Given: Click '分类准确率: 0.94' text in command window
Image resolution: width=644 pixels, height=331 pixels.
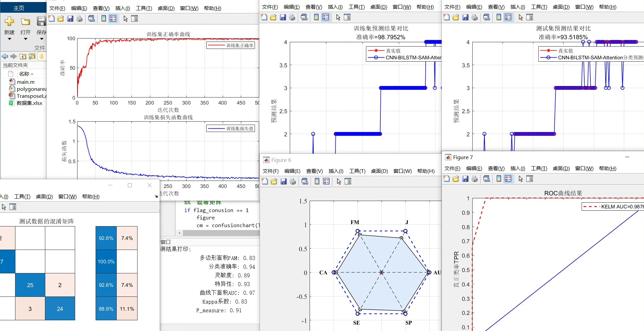Looking at the screenshot, I should tap(232, 267).
